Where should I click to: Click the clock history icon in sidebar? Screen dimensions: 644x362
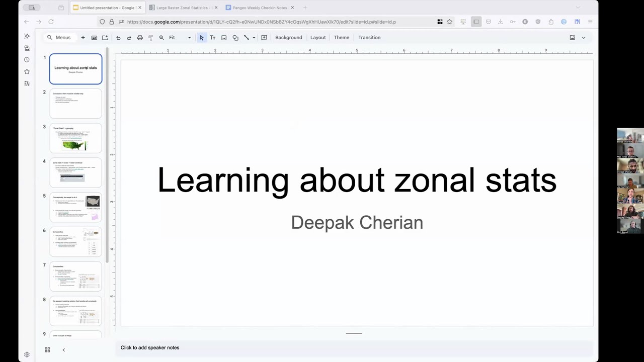27,60
